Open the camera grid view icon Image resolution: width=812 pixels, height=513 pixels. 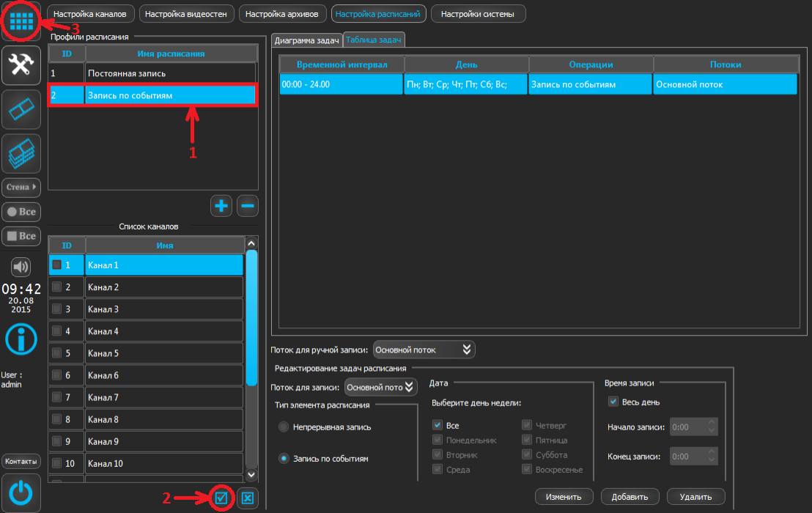click(21, 20)
